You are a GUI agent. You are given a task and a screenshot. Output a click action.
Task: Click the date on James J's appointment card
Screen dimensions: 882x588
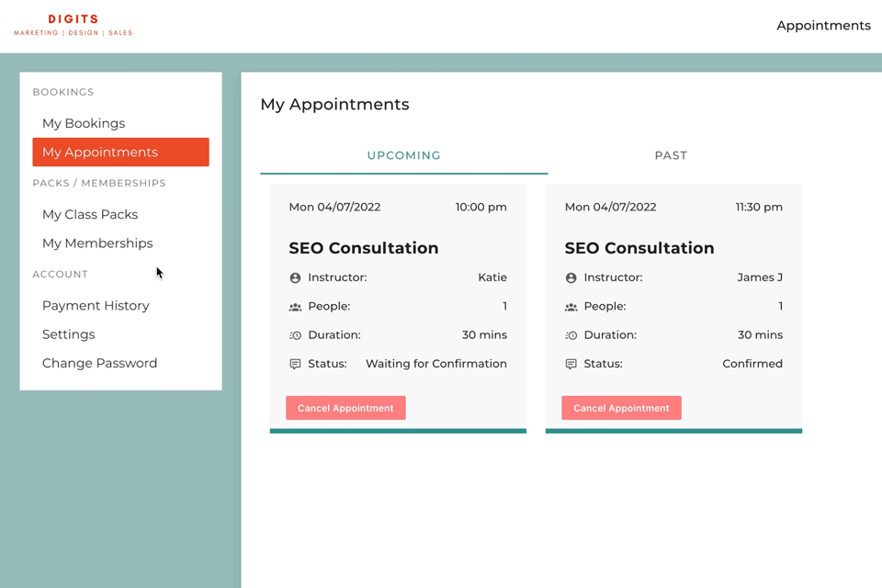point(610,207)
